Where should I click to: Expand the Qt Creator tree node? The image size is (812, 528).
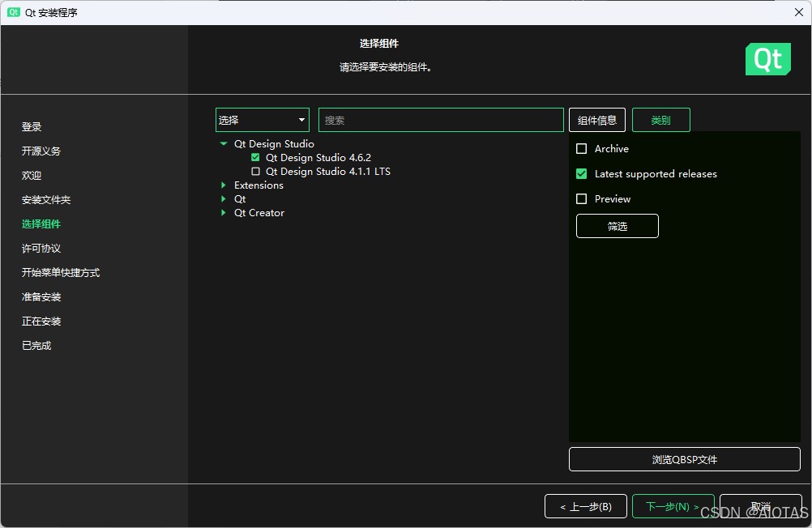click(223, 213)
